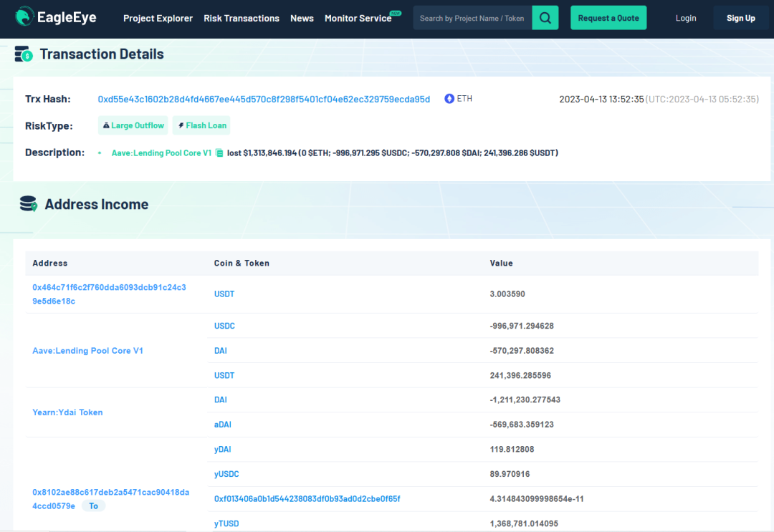Click the Login link
774x532 pixels.
point(686,19)
